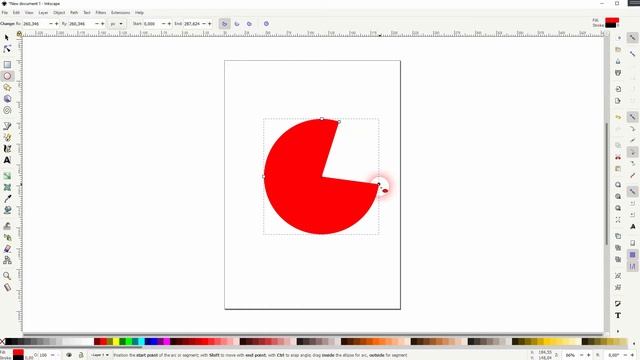Pick the magenta palette swatch
The height and width of the screenshot is (360, 640).
(x=167, y=342)
